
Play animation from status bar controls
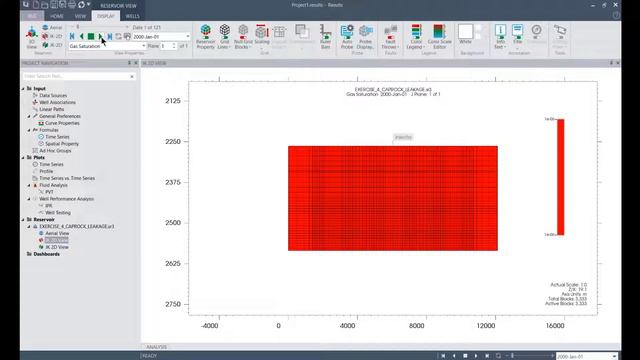click(x=476, y=356)
